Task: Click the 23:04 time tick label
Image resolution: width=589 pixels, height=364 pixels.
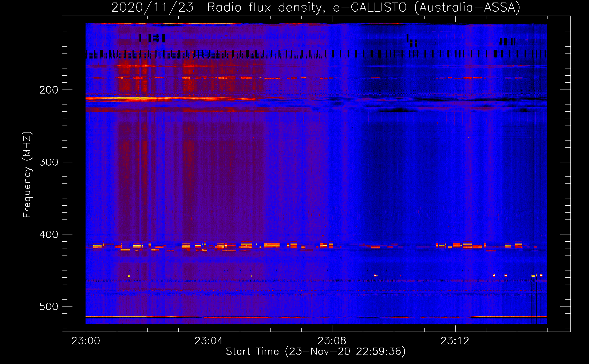Action: tap(209, 341)
